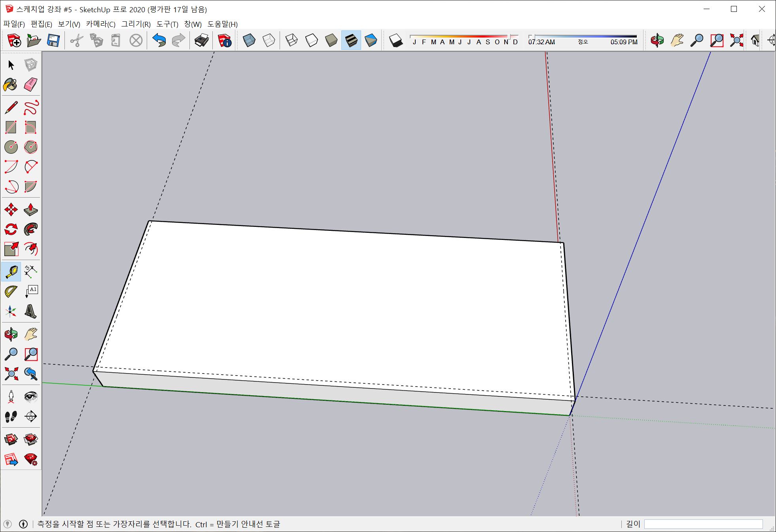
Task: Click the 길이 measurement input field
Action: [x=703, y=524]
